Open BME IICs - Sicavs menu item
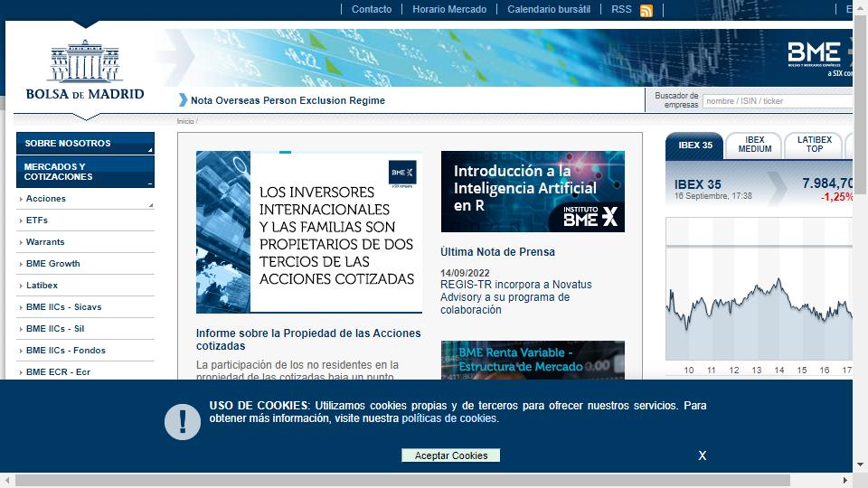The width and height of the screenshot is (868, 488). (63, 306)
